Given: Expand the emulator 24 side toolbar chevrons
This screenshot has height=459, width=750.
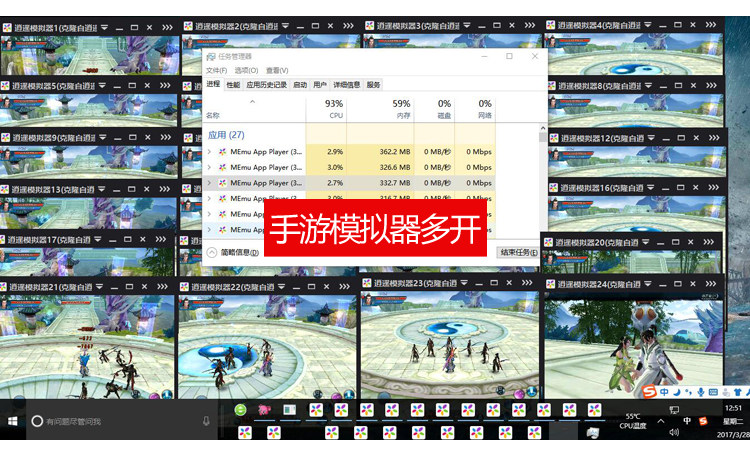Looking at the screenshot, I should tap(710, 284).
